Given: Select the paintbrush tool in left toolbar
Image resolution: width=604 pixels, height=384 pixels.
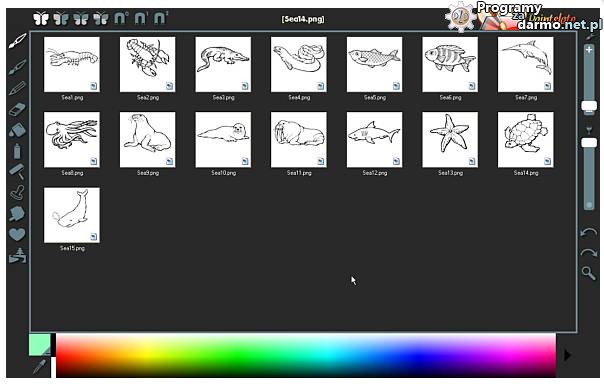Looking at the screenshot, I should click(x=17, y=40).
